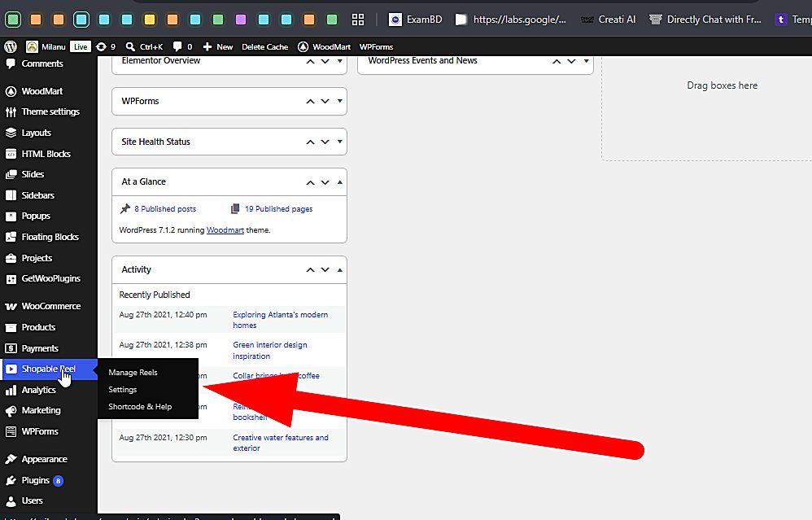This screenshot has width=812, height=520.
Task: Open WPForms in the admin bar
Action: (376, 46)
